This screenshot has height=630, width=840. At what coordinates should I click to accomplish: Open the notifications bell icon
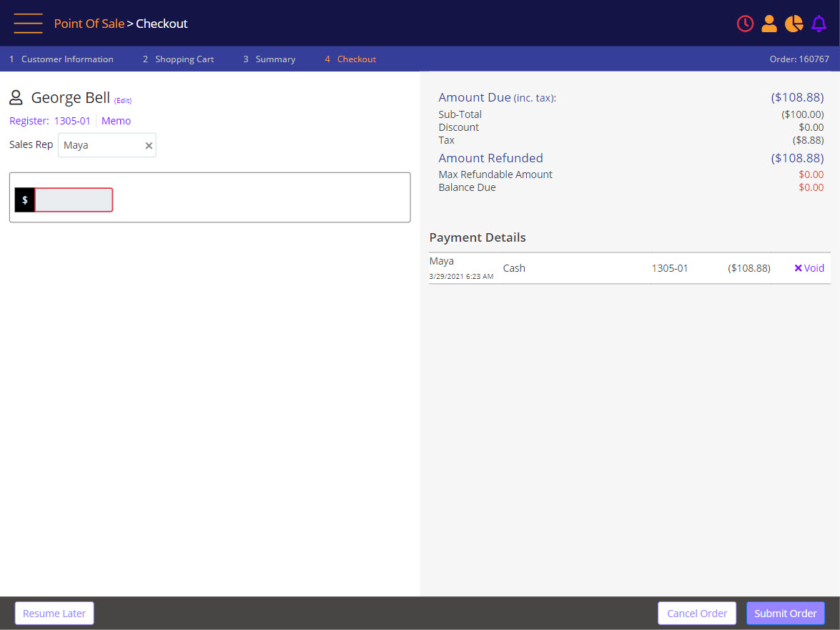point(819,24)
